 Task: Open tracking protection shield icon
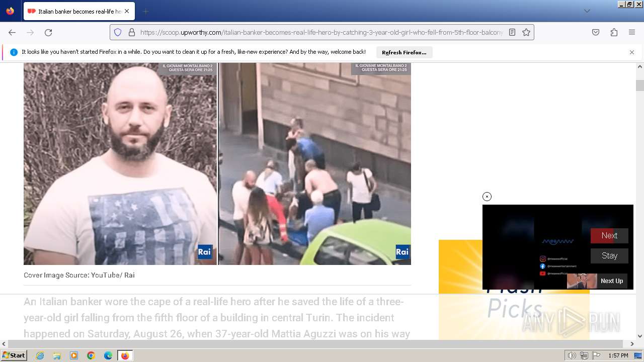click(118, 32)
